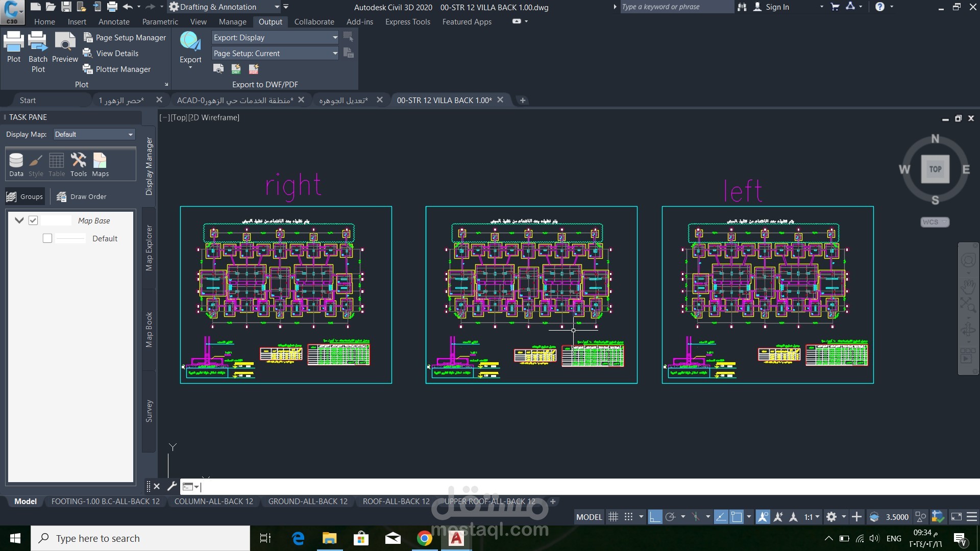Click the Groups button
The image size is (980, 551).
(x=24, y=196)
